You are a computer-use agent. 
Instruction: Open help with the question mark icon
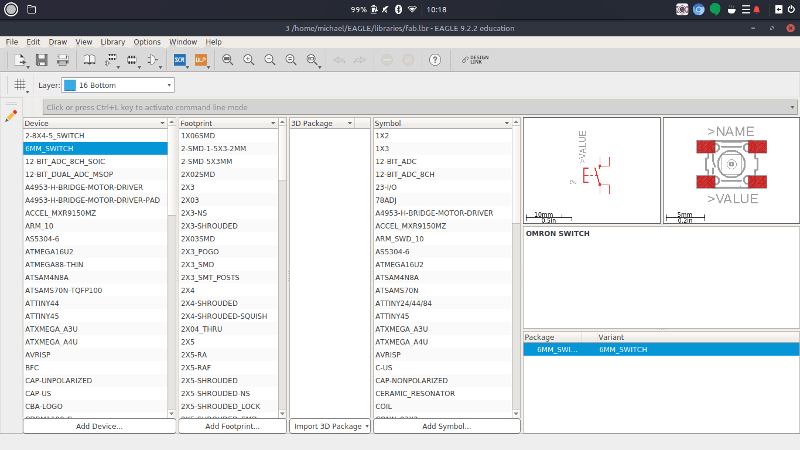435,60
